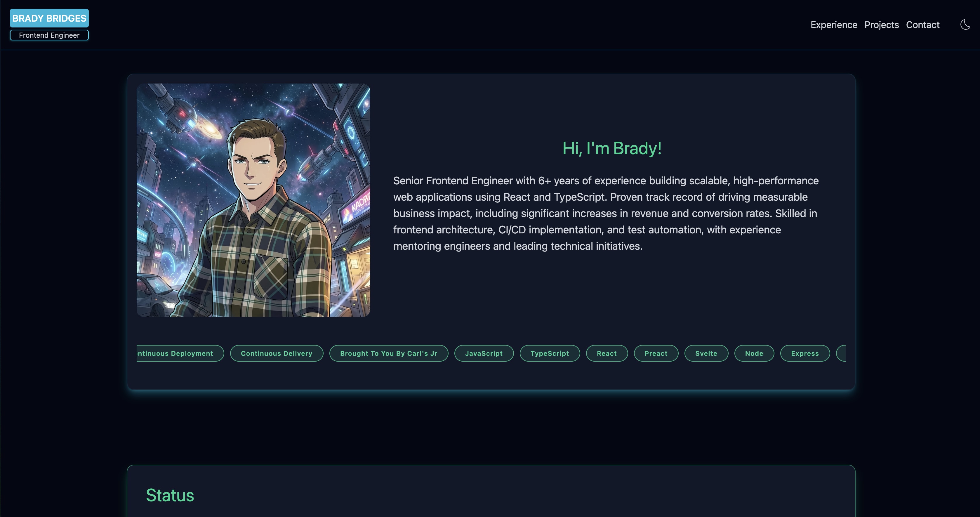Select the JavaScript skill tag
This screenshot has width=980, height=517.
pos(484,353)
